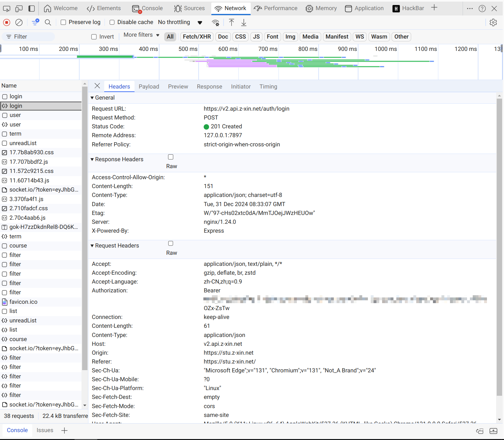This screenshot has width=504, height=440.
Task: Switch to the Console tab
Action: coord(147,8)
